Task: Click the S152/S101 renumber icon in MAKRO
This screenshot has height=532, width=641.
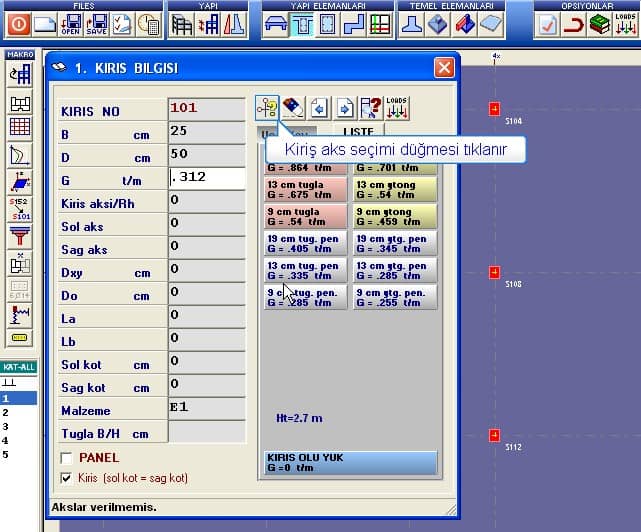Action: click(x=20, y=209)
